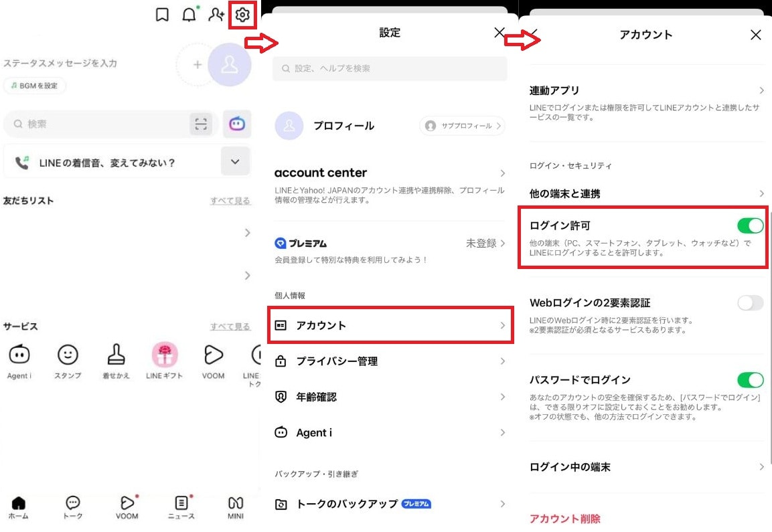Tap the profile avatar on home screen
The image size is (772, 532).
(230, 64)
